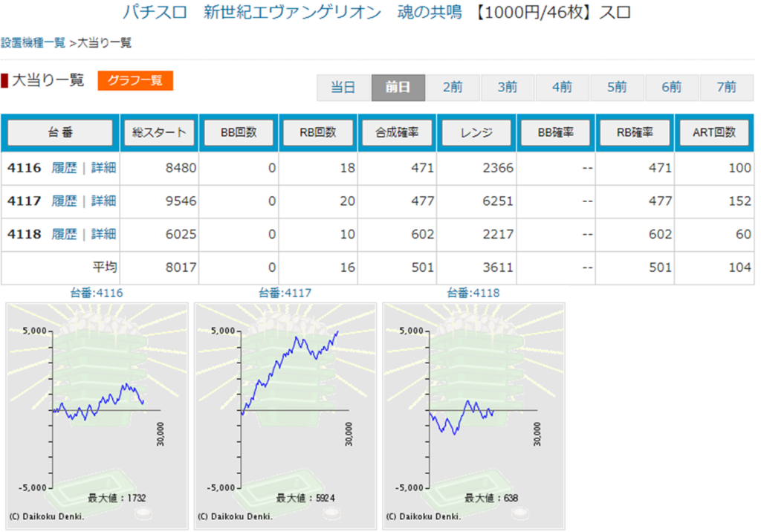
Task: Select the 前日 tab
Action: [398, 88]
